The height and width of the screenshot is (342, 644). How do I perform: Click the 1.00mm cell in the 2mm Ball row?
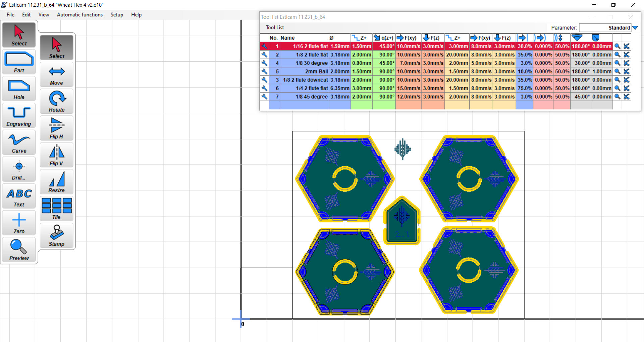coord(602,71)
